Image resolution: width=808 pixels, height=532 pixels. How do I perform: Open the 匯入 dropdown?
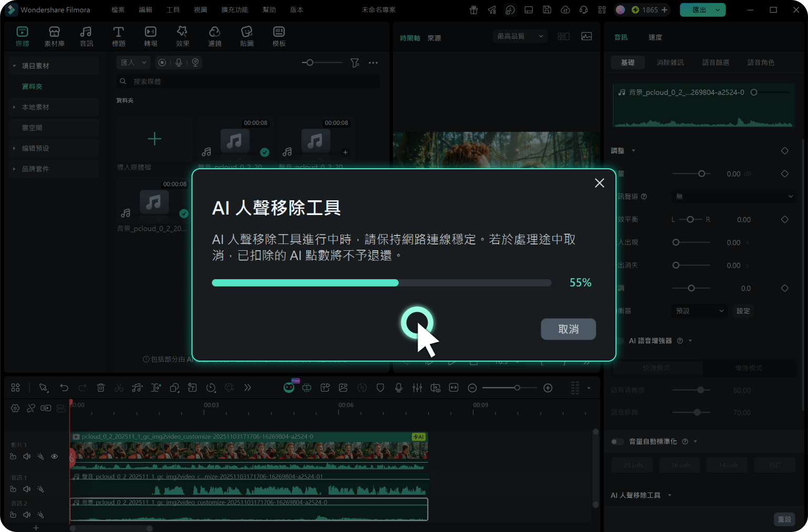point(134,63)
